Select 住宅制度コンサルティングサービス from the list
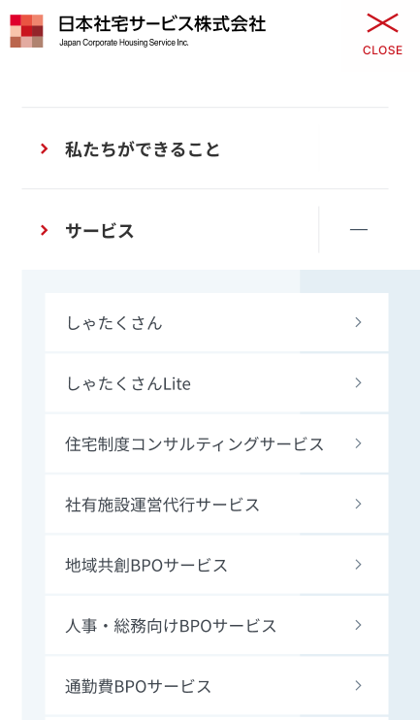Screen dimensions: 420x720 (217, 443)
